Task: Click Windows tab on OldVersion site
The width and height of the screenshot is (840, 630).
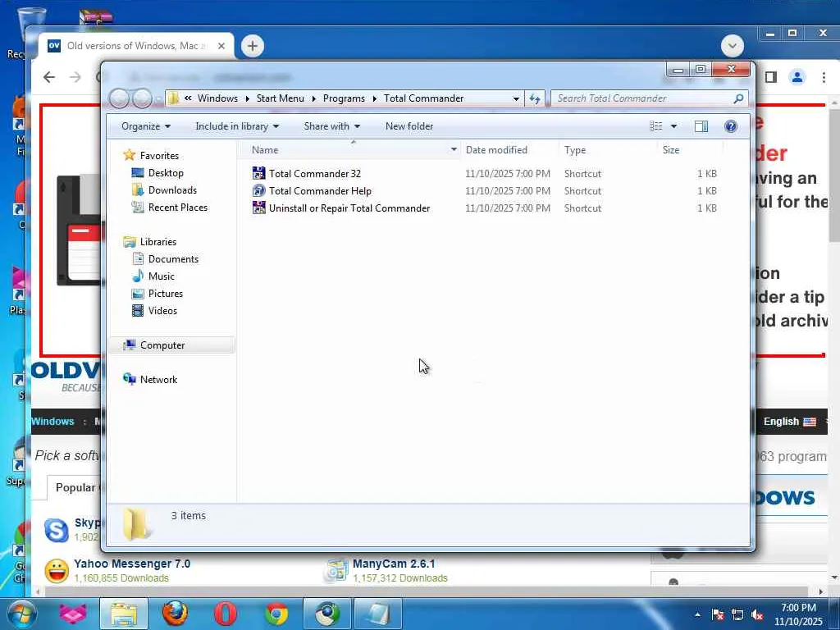Action: pos(52,421)
